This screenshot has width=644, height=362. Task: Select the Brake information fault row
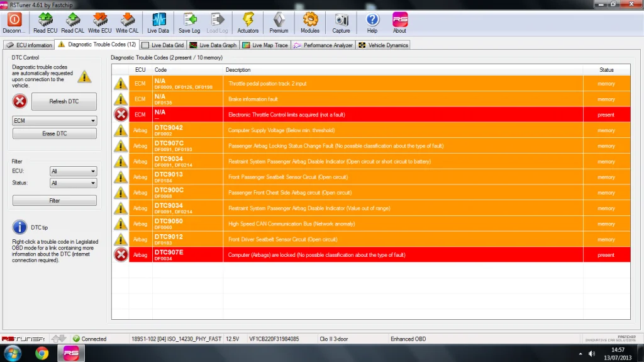(x=371, y=99)
